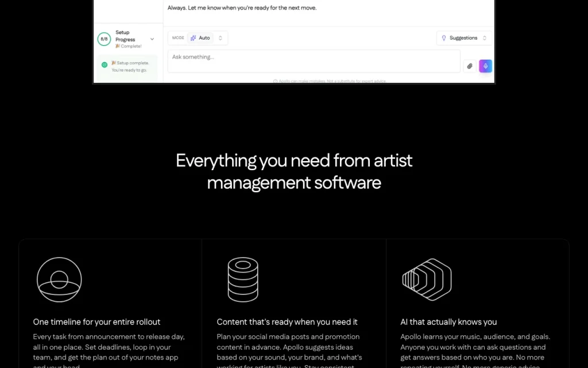
Task: Attach a file using the paperclip icon
Action: (x=470, y=66)
